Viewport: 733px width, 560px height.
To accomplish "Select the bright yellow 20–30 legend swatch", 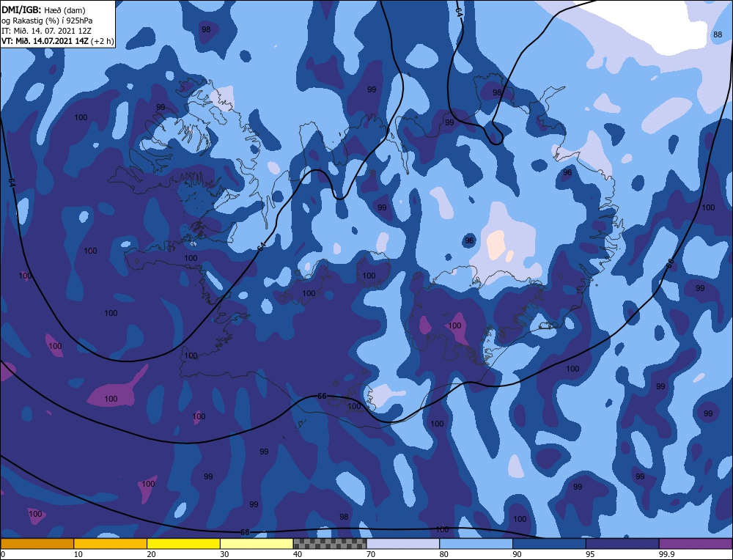I will pyautogui.click(x=183, y=543).
